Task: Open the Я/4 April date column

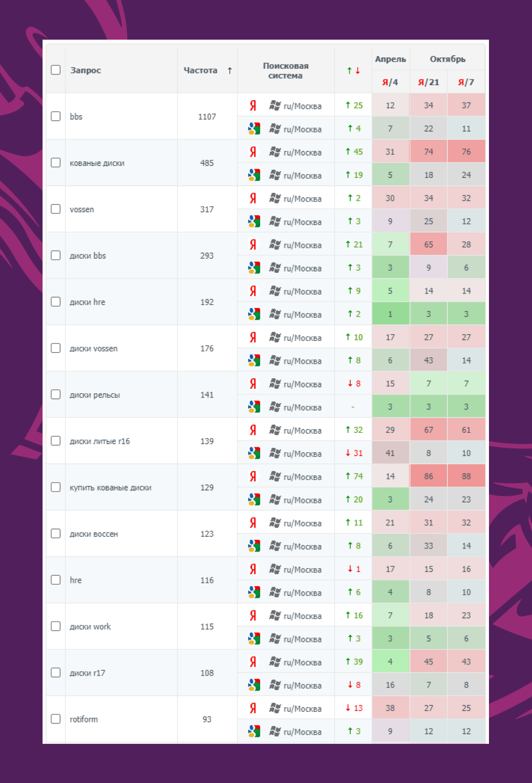Action: [x=390, y=82]
